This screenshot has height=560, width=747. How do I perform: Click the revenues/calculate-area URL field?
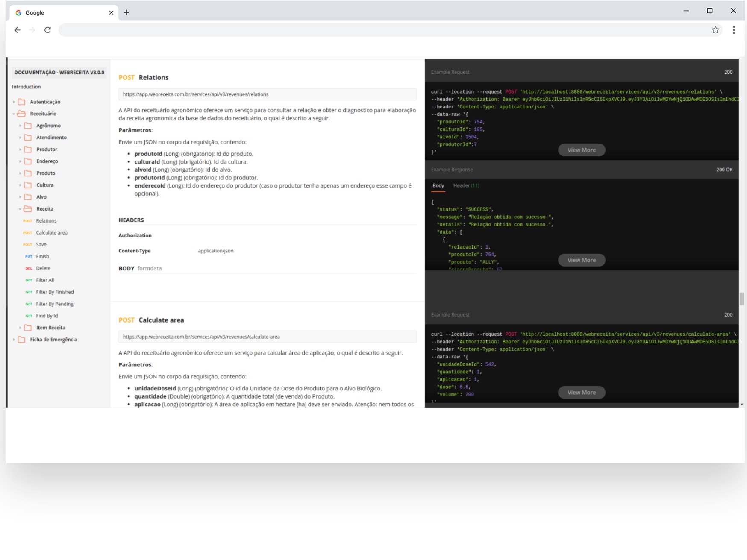tap(268, 337)
